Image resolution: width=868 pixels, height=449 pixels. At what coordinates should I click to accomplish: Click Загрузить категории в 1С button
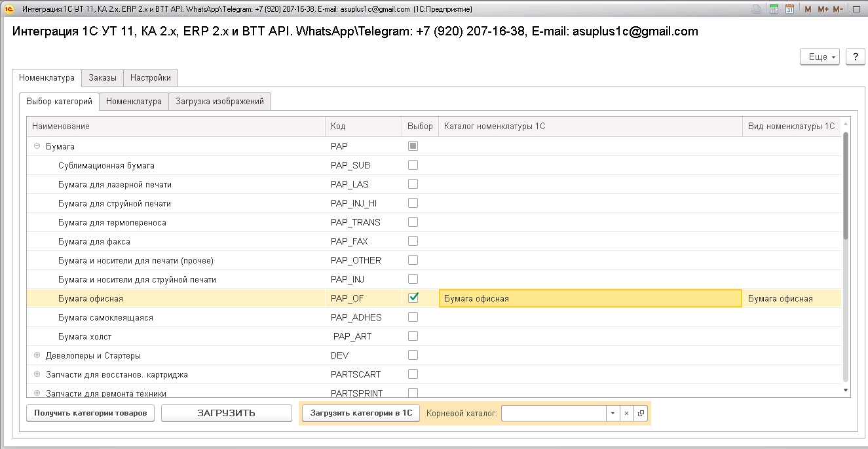click(x=361, y=413)
